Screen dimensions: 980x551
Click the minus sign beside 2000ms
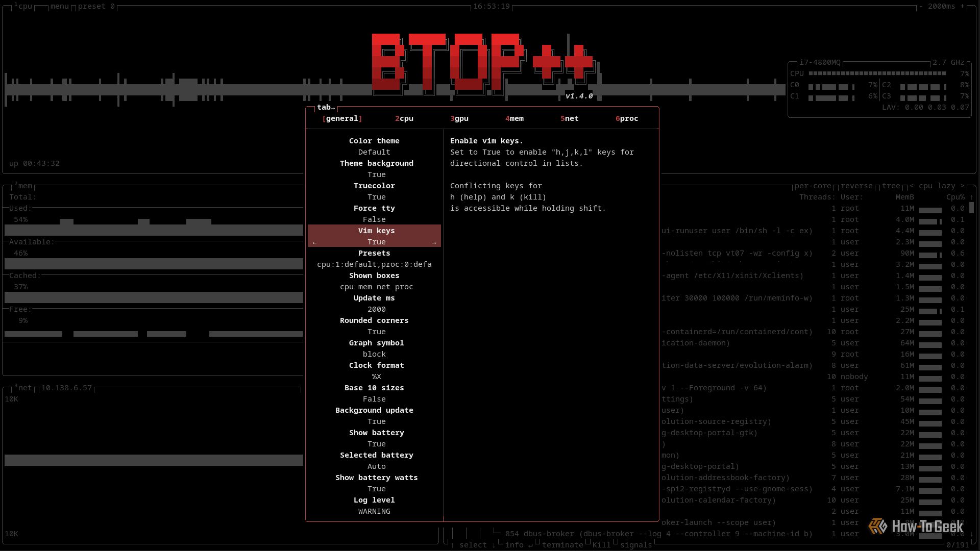(921, 6)
